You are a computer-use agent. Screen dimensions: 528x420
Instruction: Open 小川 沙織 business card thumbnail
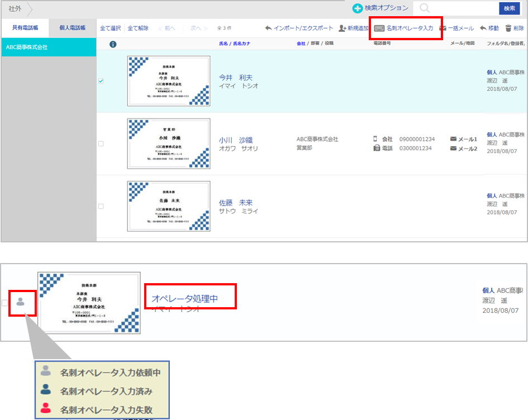(x=169, y=144)
